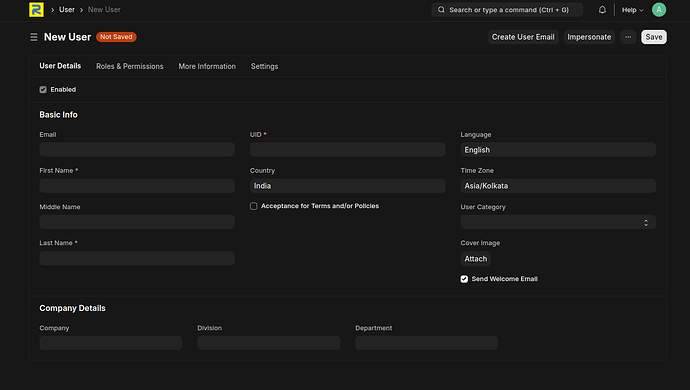Click Create User Email button
Viewport: 690px width, 390px height.
[523, 37]
